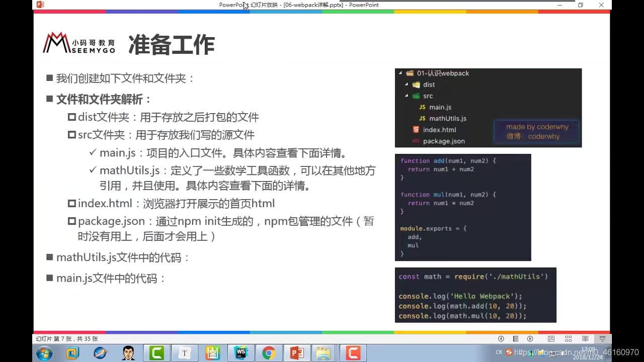This screenshot has width=644, height=362.
Task: Click the mathUtils.js 定义了一些数学工具函数 line
Action: pyautogui.click(x=237, y=178)
